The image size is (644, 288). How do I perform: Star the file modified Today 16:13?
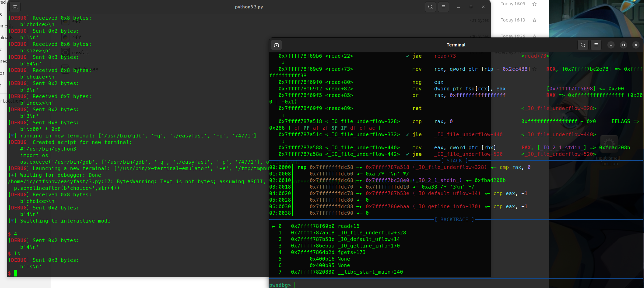click(534, 20)
